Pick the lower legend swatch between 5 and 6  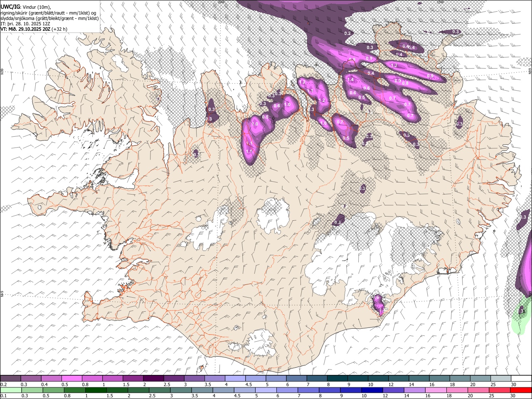coord(266,390)
